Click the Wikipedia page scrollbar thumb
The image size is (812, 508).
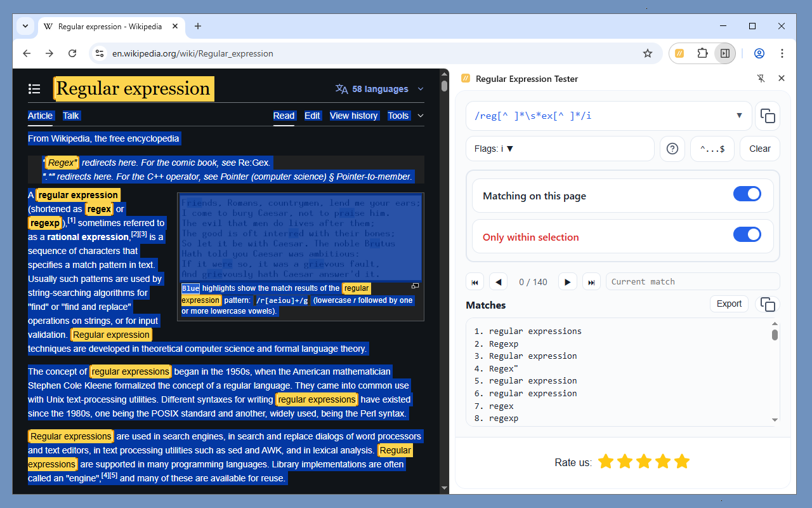coord(445,85)
